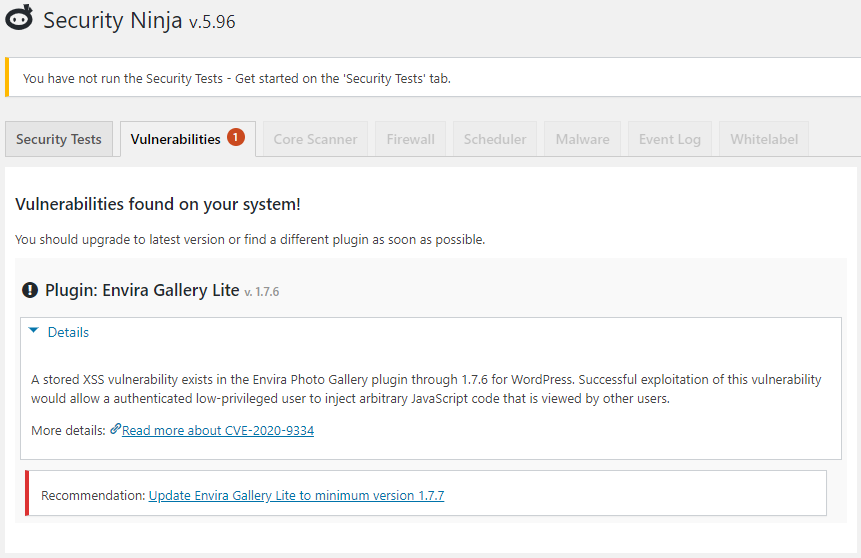This screenshot has height=558, width=861.
Task: Click the exclamation warning icon beside Envira Gallery Lite
Action: [30, 290]
